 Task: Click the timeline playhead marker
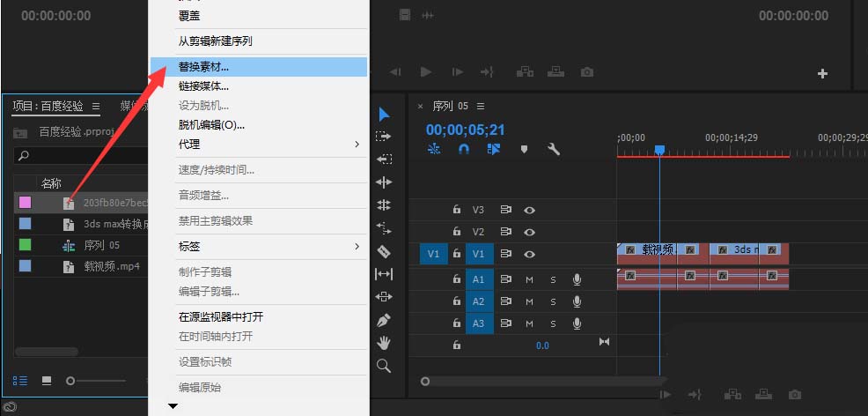coord(659,150)
